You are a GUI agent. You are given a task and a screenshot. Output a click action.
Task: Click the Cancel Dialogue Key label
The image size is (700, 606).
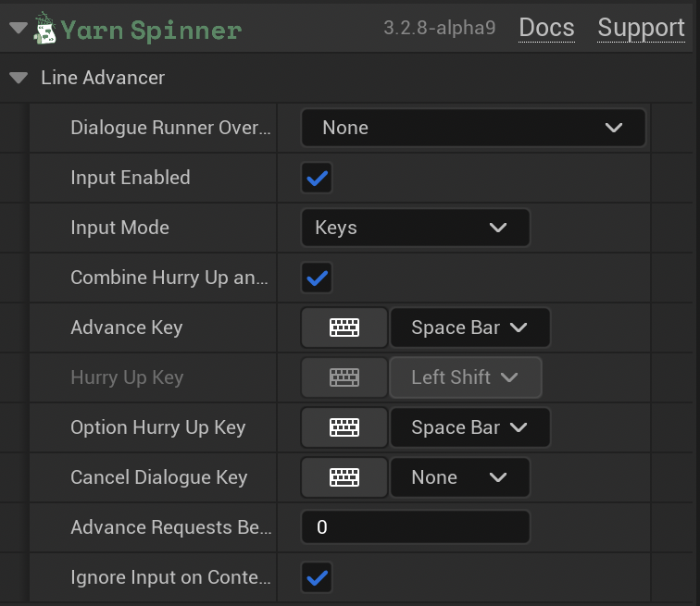click(x=159, y=477)
